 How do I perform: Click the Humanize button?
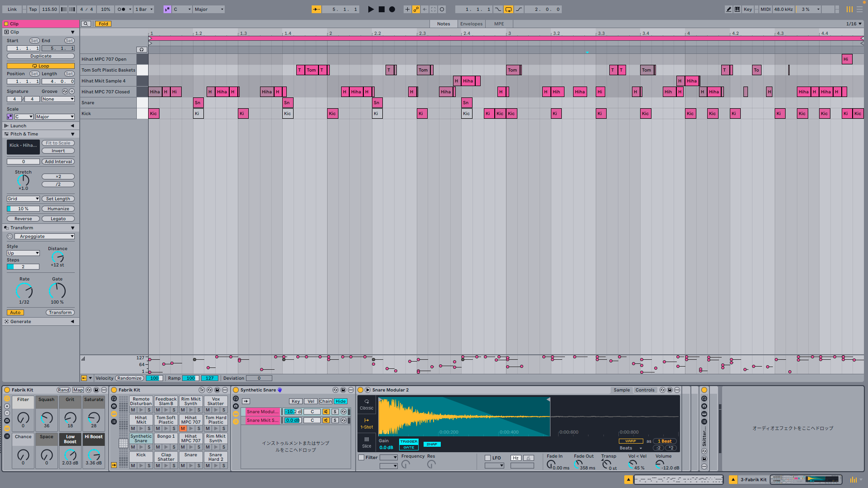[58, 209]
